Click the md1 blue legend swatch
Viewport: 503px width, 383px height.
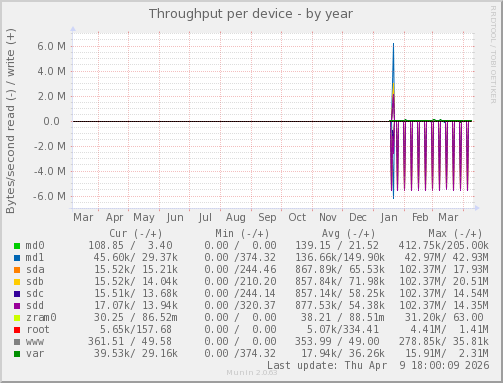pyautogui.click(x=17, y=258)
